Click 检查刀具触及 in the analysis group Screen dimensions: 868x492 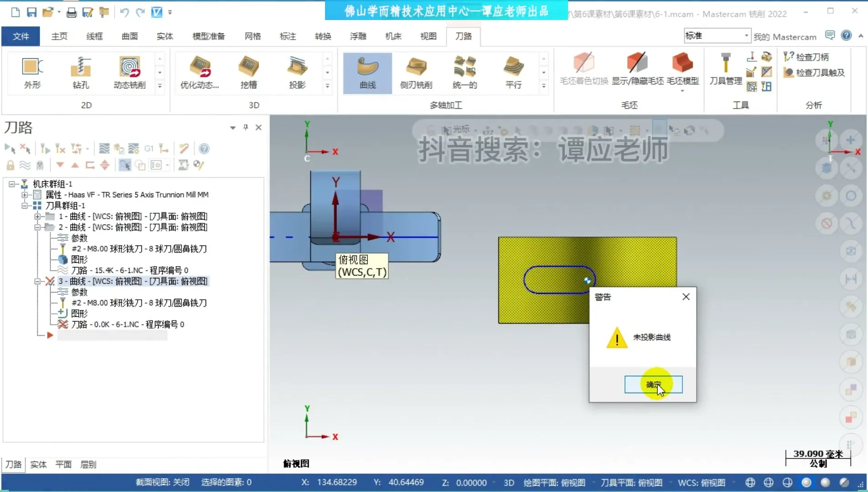coord(815,72)
